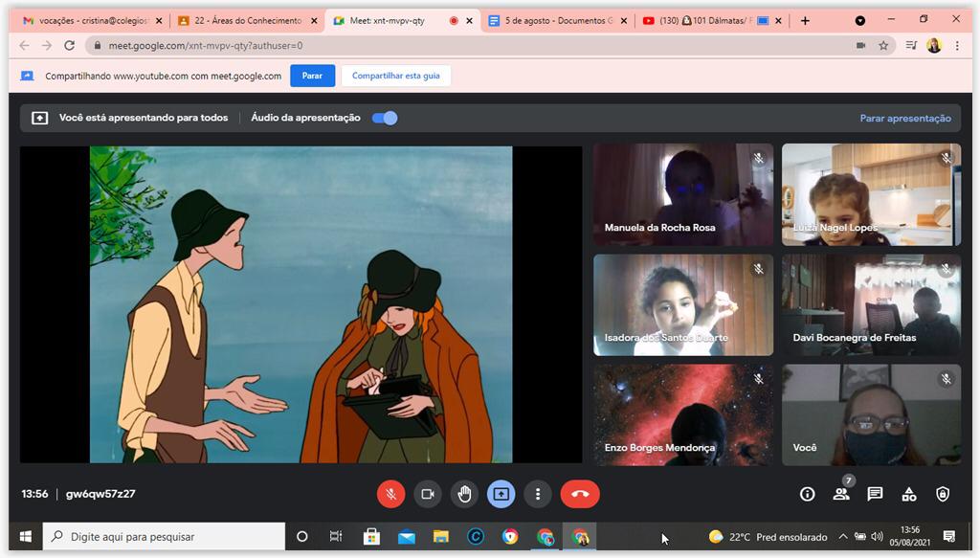The height and width of the screenshot is (558, 980).
Task: Open the activities panel
Action: click(909, 494)
